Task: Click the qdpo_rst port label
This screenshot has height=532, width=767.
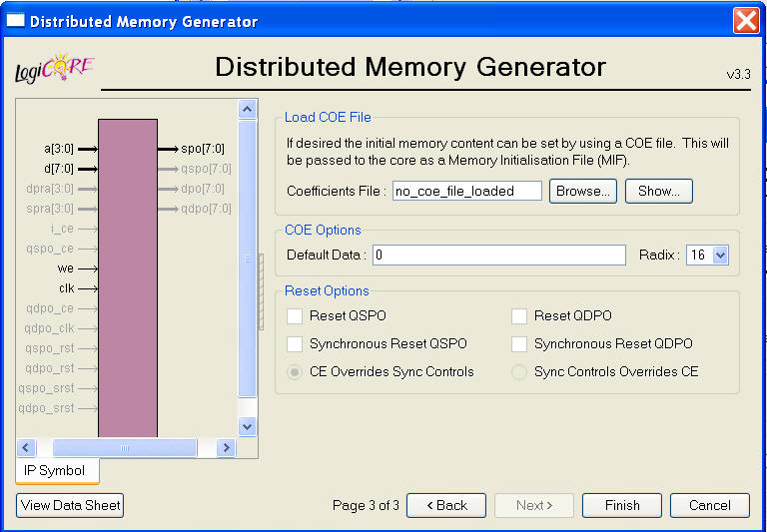Action: [50, 368]
